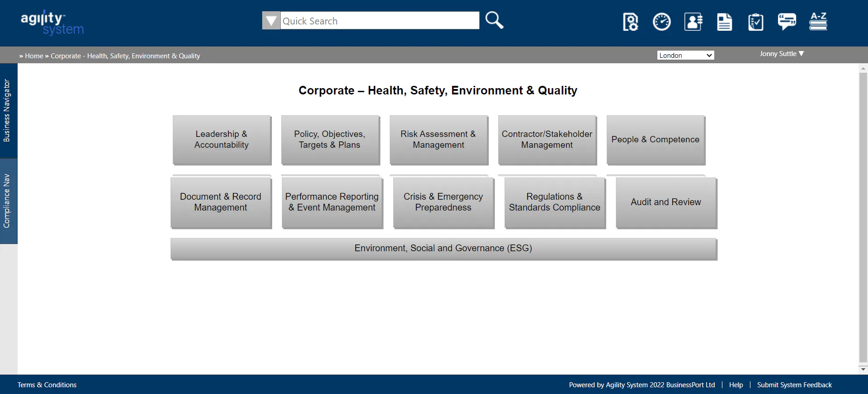
Task: Select Environment, Social and Governance (ESG) bar
Action: (x=443, y=249)
